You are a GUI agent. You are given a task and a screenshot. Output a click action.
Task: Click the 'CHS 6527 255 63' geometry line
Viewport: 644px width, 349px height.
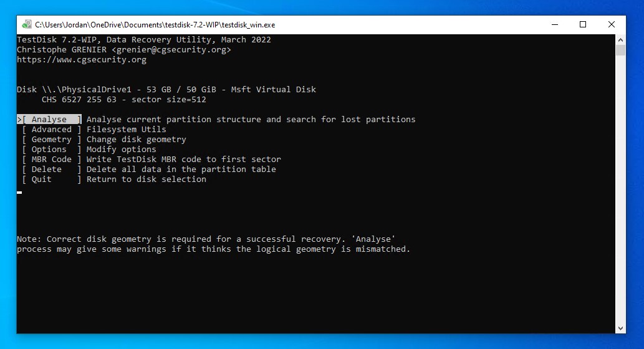coord(123,99)
